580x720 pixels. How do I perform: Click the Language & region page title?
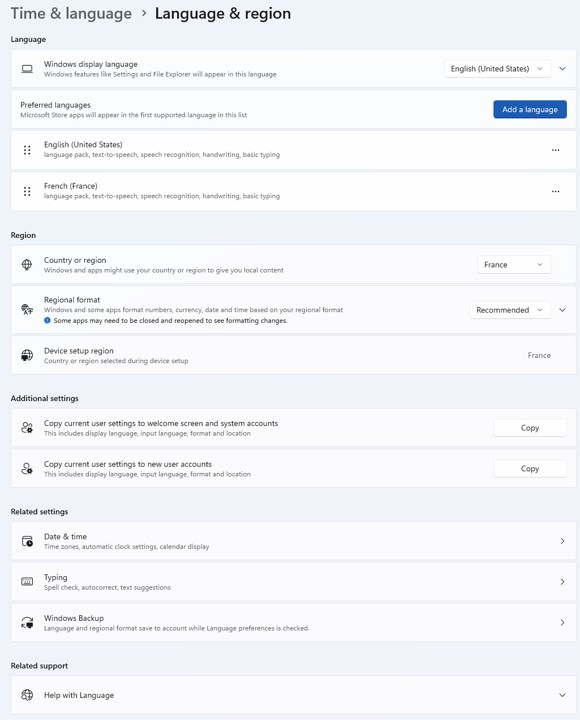pos(223,13)
